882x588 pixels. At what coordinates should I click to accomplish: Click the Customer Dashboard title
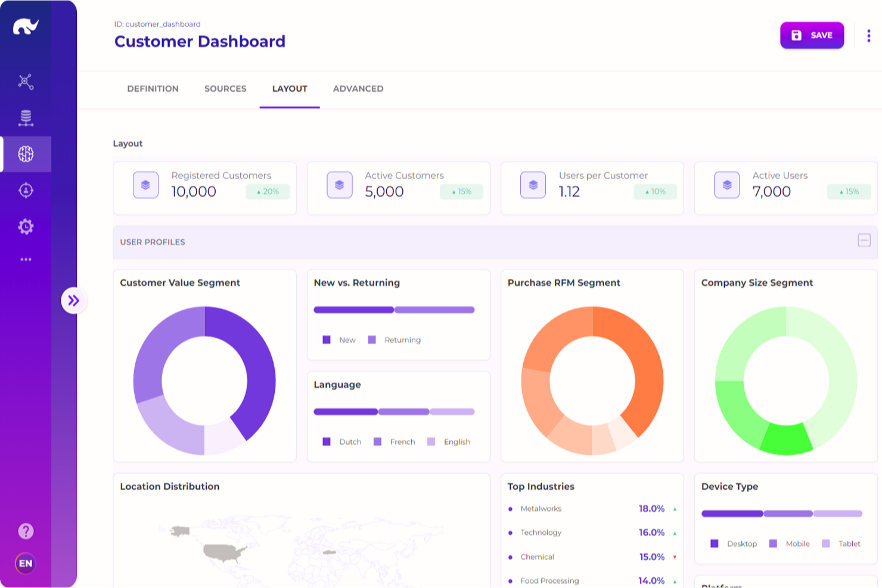[200, 42]
